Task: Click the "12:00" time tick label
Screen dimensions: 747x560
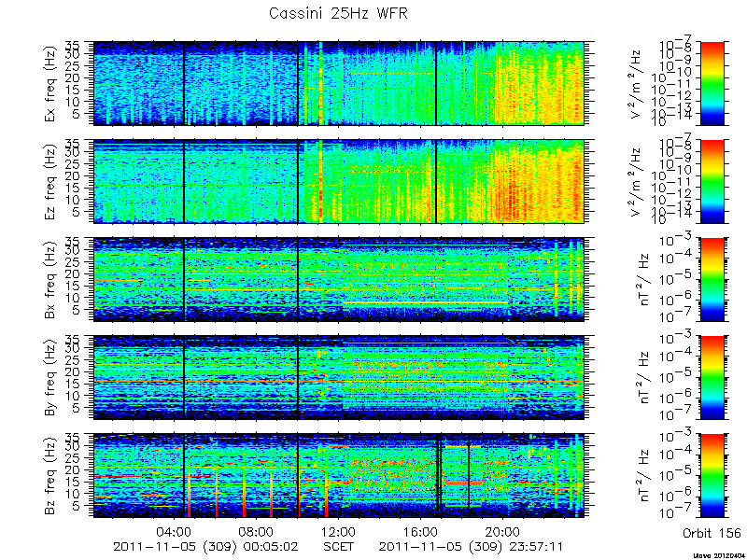Action: [339, 531]
